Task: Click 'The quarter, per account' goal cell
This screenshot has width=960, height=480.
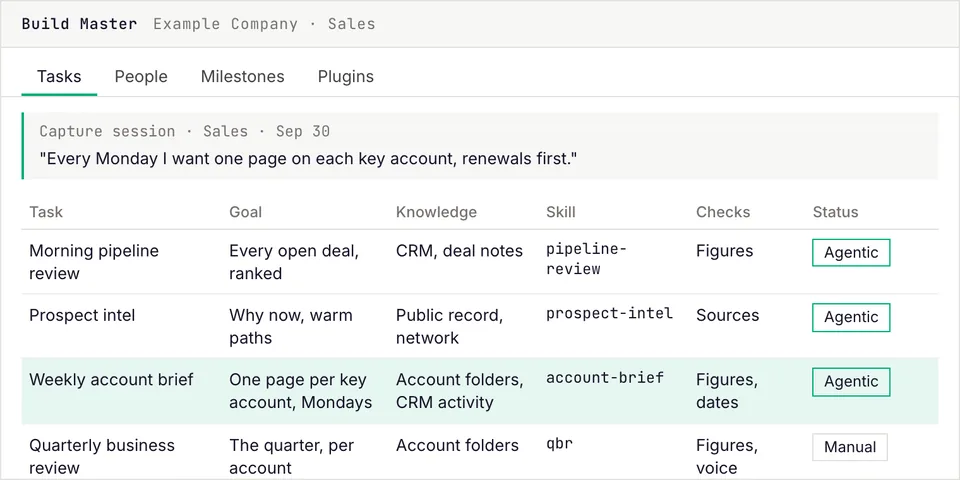Action: tap(291, 456)
